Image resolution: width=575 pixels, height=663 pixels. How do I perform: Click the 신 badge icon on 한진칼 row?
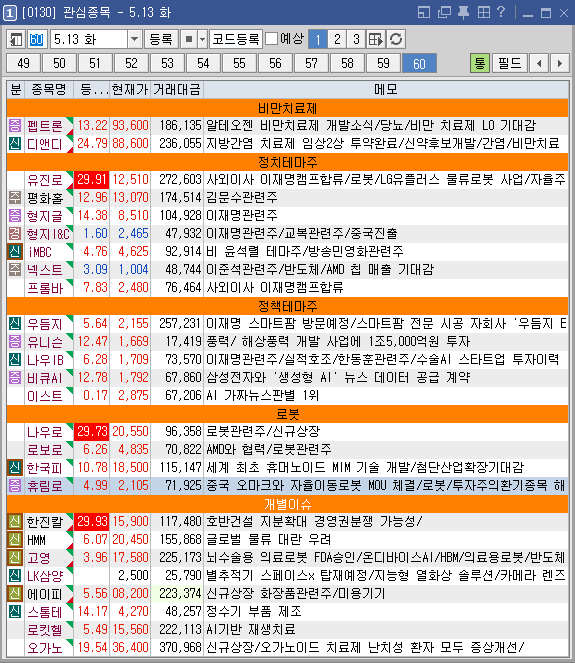[x=15, y=521]
